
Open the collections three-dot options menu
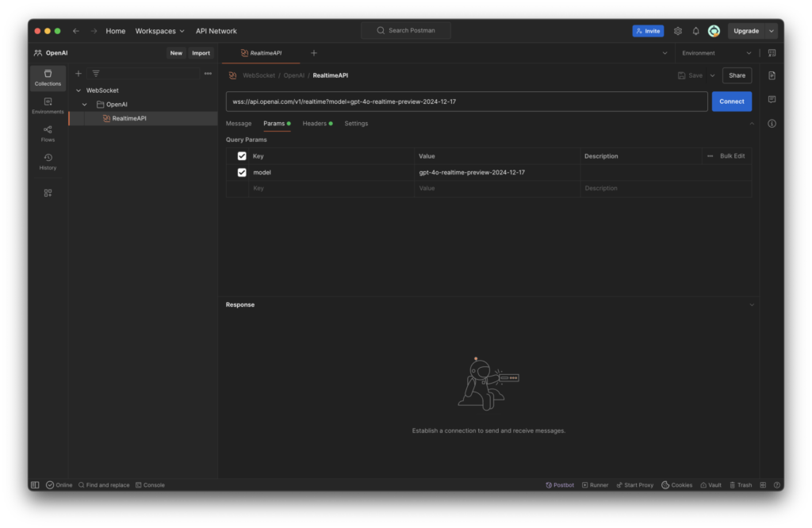pos(208,74)
